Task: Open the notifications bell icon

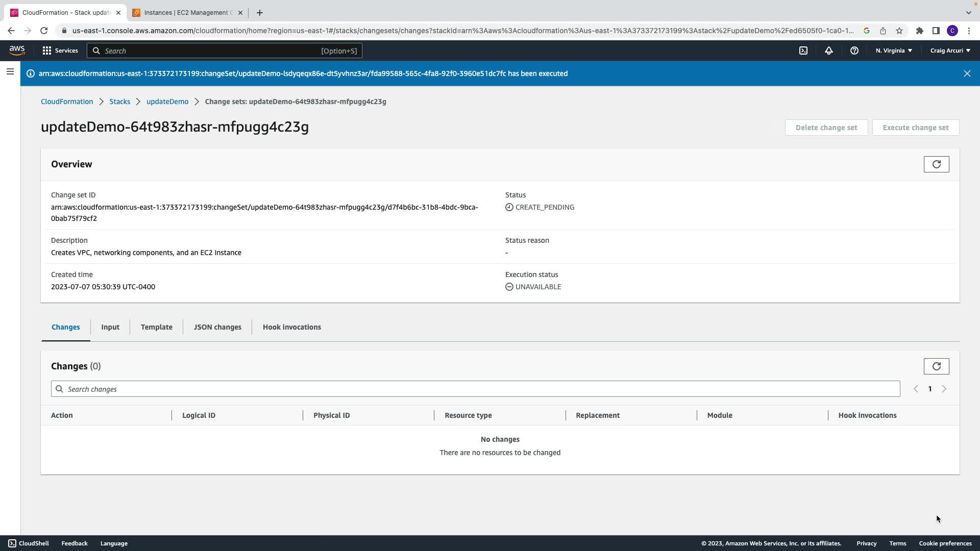Action: click(829, 51)
